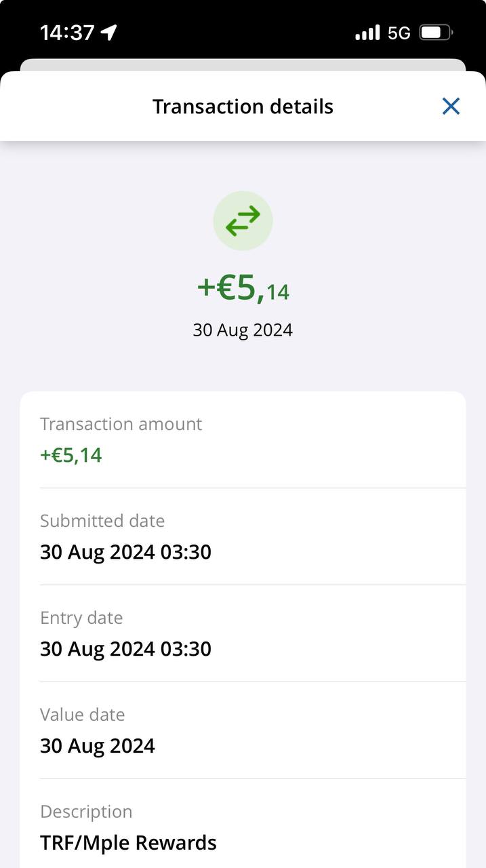
Task: Tap the location arrow in status bar
Action: point(109,33)
